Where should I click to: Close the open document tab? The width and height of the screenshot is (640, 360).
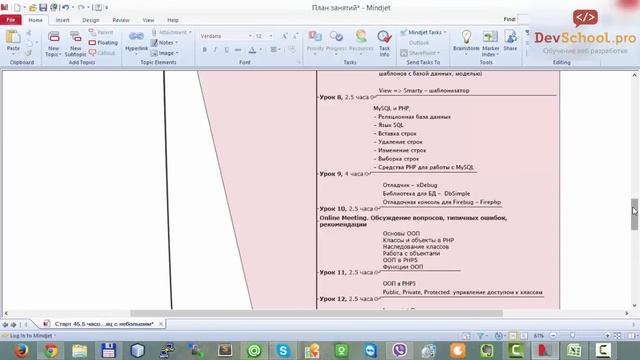[x=161, y=324]
